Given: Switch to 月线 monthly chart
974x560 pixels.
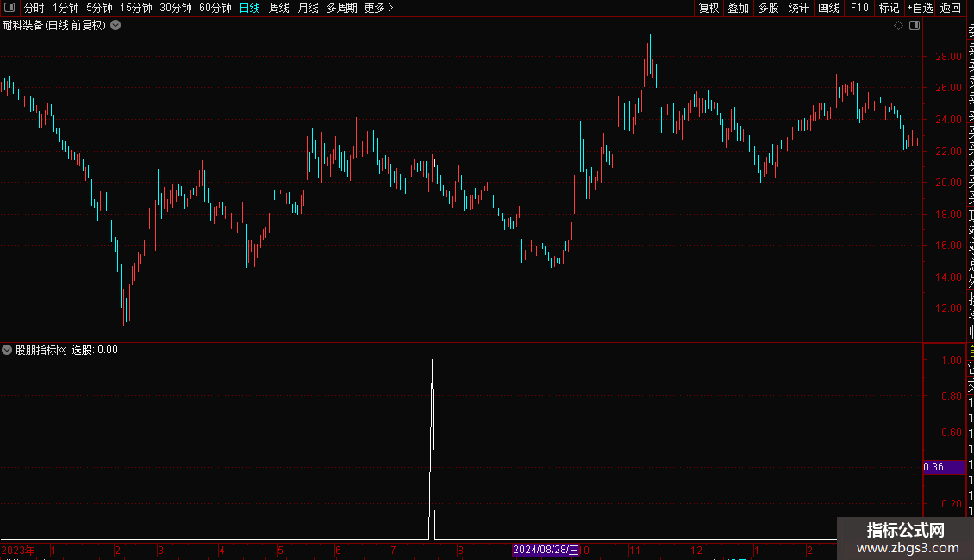Looking at the screenshot, I should click(x=308, y=8).
